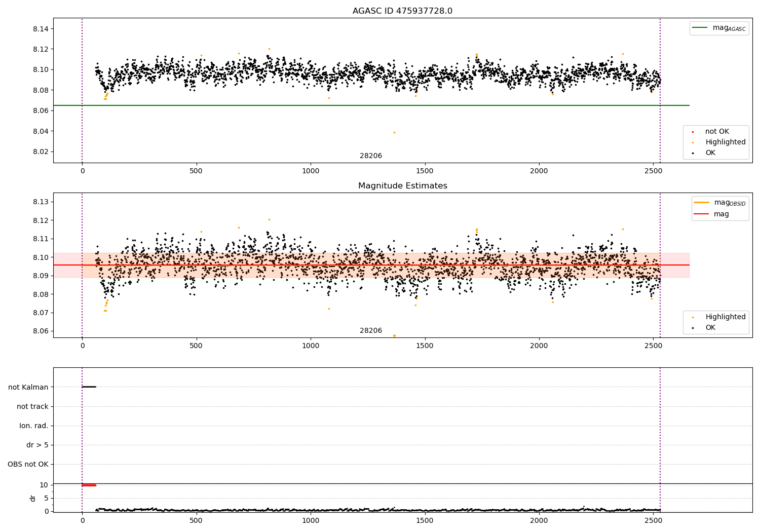Click the 10 tick label on dr axis
760x532 pixels.
45,485
